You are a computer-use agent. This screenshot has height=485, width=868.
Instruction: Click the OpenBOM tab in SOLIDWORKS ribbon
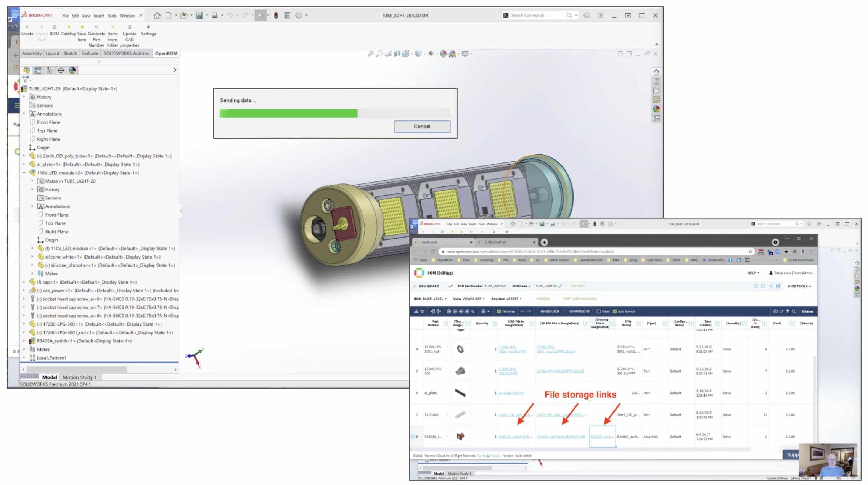pos(166,53)
